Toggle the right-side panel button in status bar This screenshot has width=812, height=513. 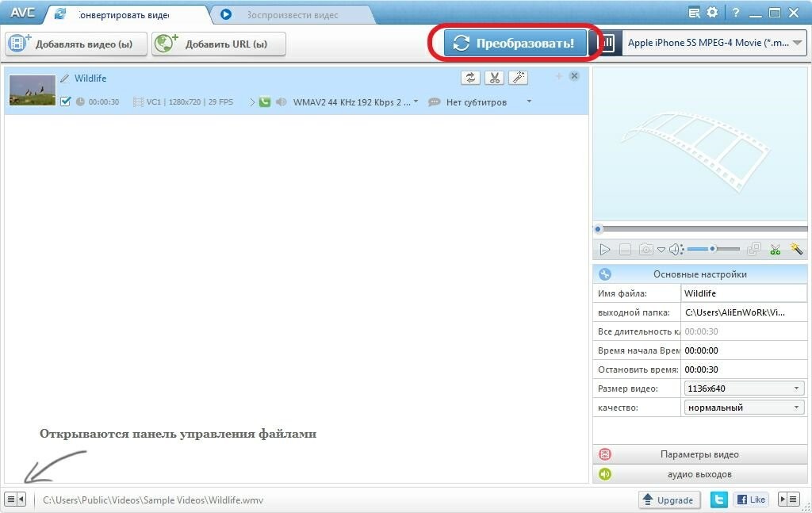click(x=788, y=500)
